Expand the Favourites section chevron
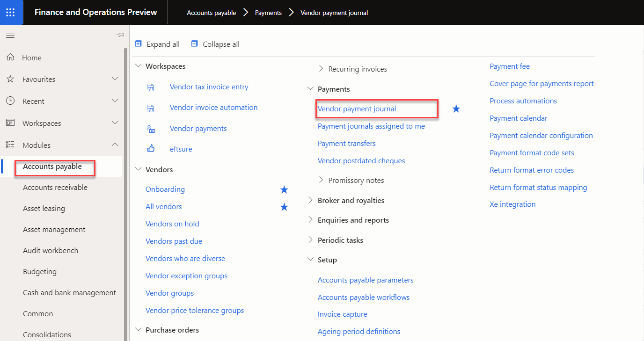The image size is (644, 341). click(115, 79)
